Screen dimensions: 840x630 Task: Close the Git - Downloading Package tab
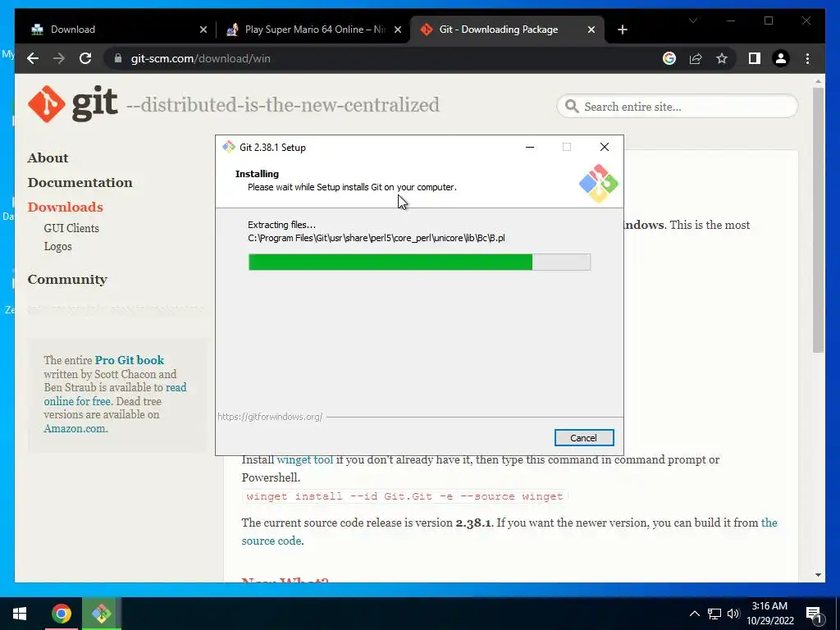(x=591, y=30)
